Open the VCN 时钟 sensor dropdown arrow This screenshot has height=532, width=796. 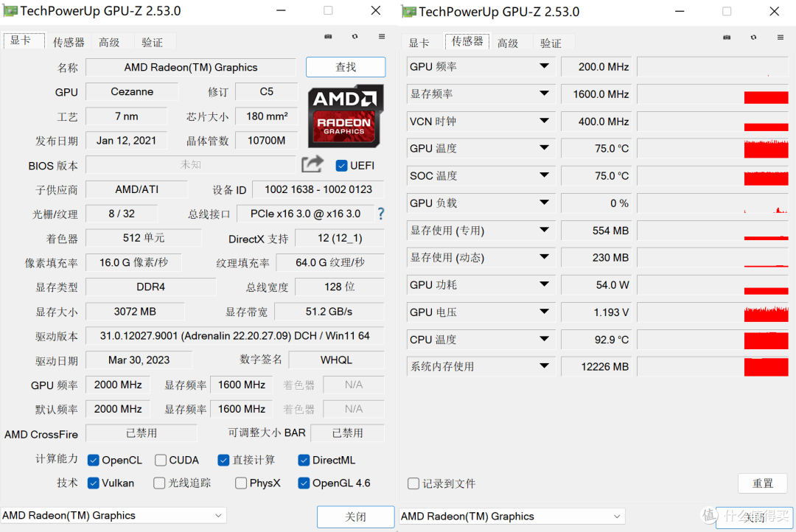pyautogui.click(x=544, y=121)
